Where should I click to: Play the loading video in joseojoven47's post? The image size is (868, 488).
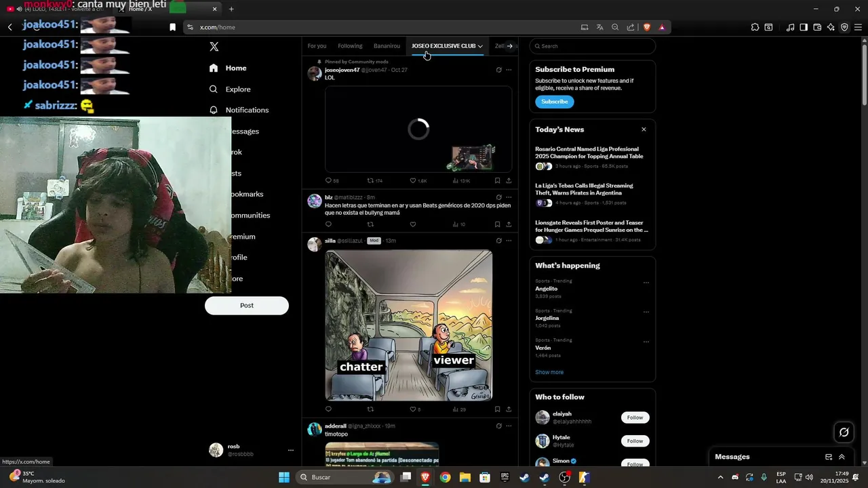[x=418, y=129]
